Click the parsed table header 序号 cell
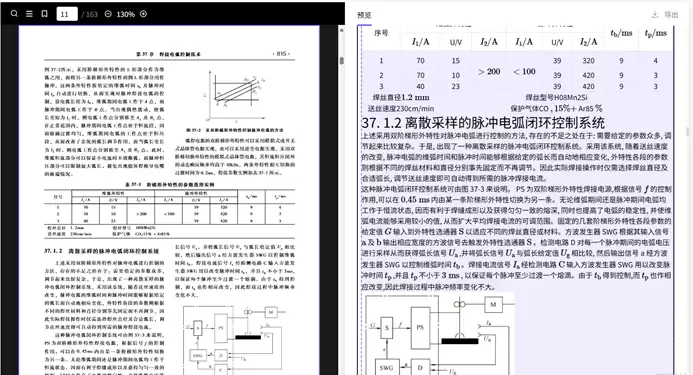 pos(381,33)
